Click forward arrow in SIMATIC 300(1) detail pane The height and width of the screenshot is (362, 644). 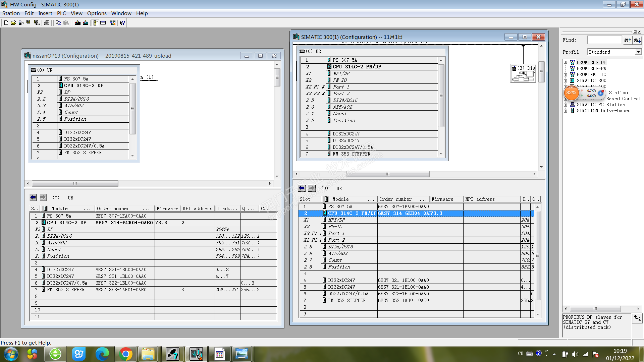pyautogui.click(x=312, y=188)
